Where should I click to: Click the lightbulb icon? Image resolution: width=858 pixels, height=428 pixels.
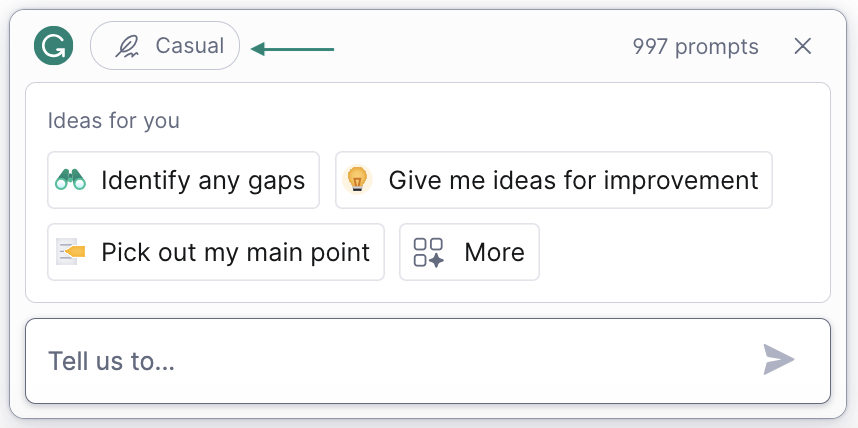[357, 180]
